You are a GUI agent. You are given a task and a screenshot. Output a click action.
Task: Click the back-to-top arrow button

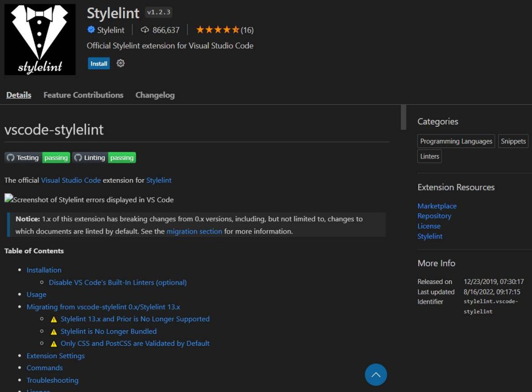[376, 374]
